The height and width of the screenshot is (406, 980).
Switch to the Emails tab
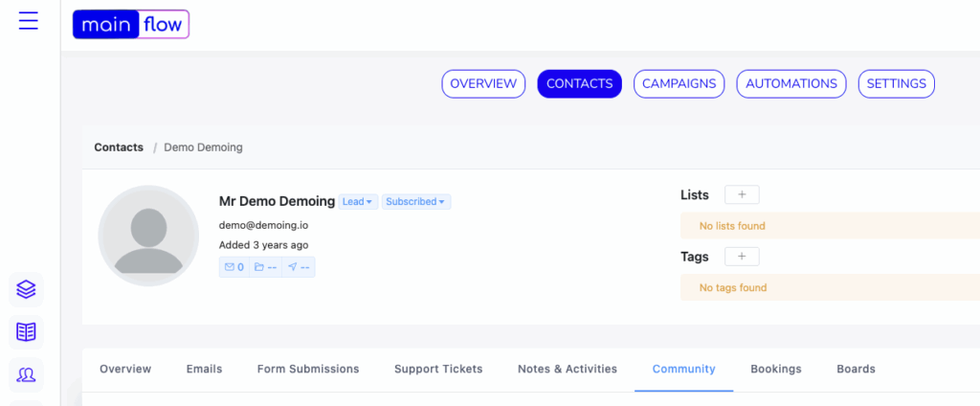pos(205,369)
